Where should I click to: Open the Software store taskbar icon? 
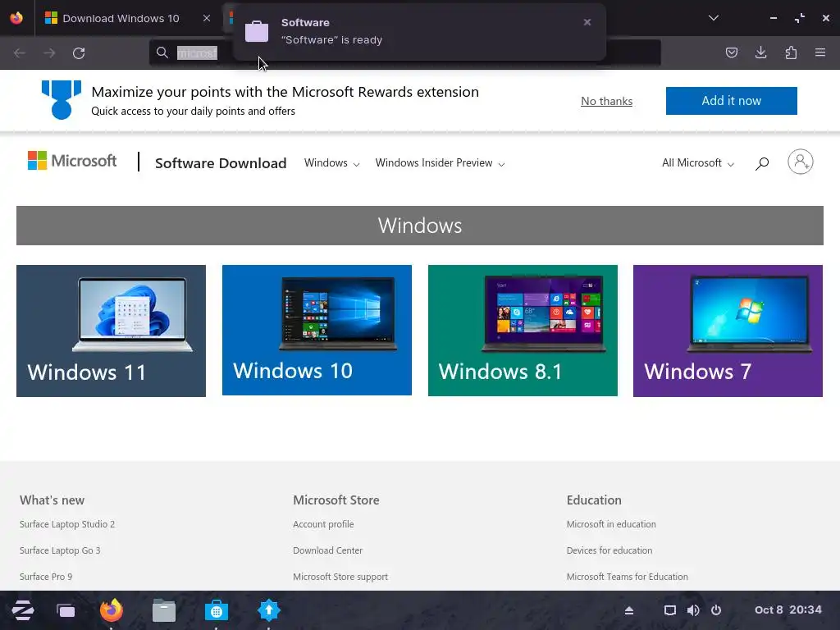217,610
